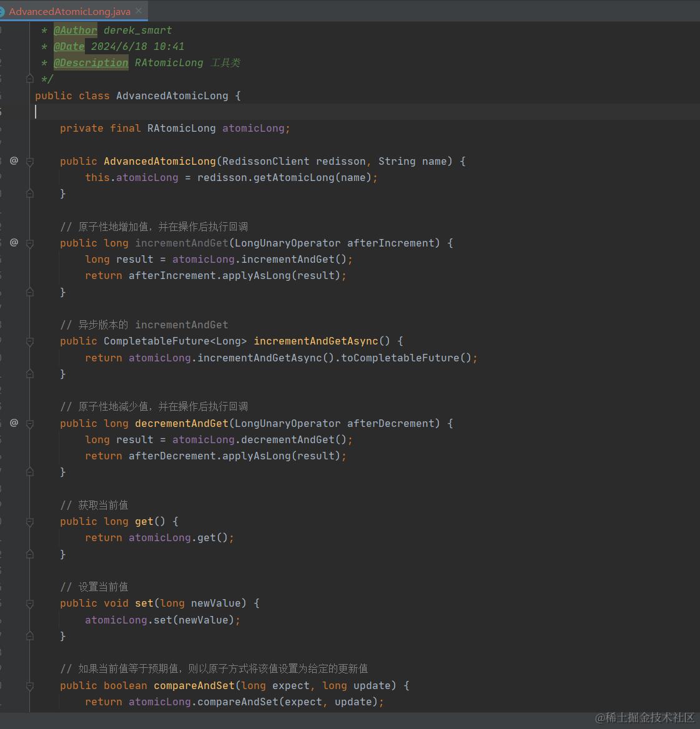Collapse the incrementAndGet method fold marker
The image size is (700, 729).
pyautogui.click(x=30, y=243)
